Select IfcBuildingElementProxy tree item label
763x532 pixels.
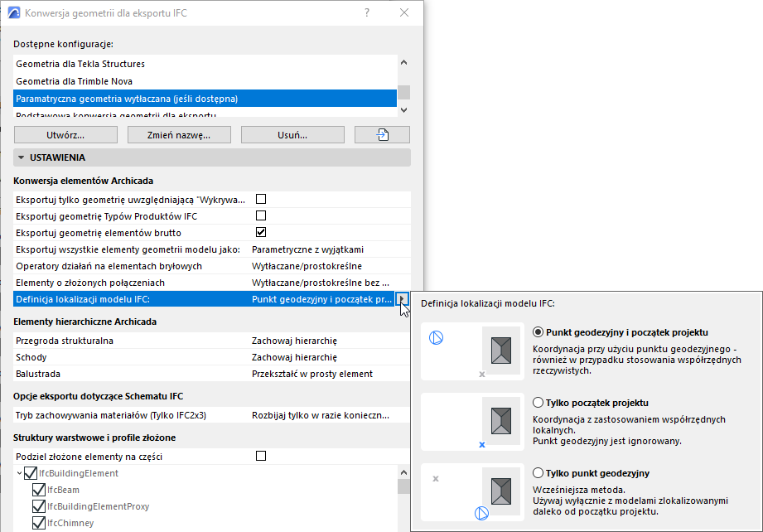[x=99, y=506]
